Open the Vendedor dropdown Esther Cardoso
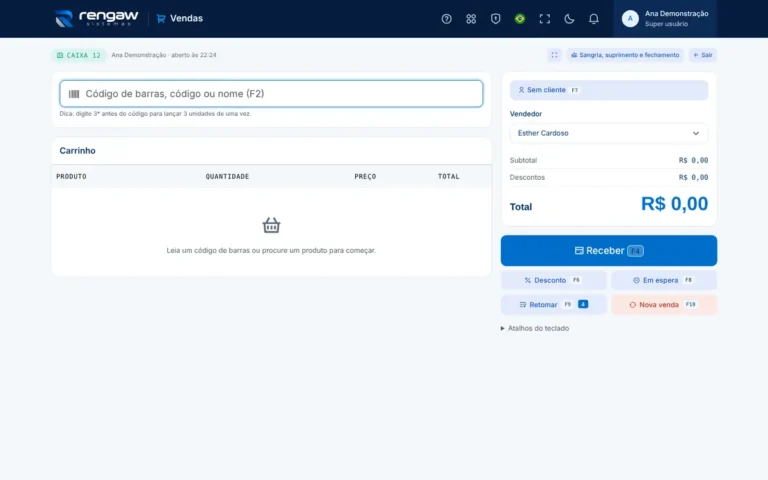The image size is (768, 480). 608,133
